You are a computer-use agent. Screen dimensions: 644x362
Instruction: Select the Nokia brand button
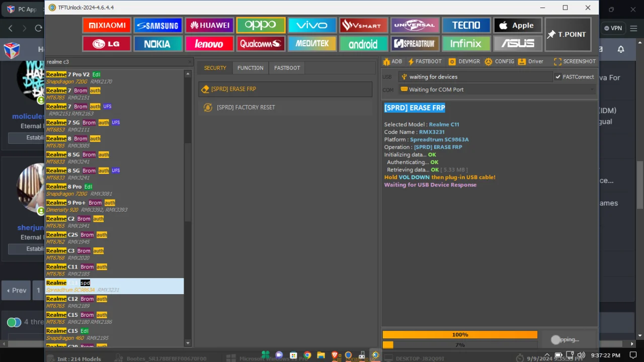(x=157, y=44)
